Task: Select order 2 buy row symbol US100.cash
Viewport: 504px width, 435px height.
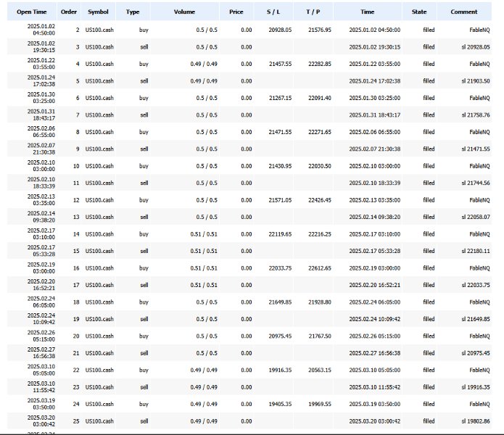Action: pos(99,30)
